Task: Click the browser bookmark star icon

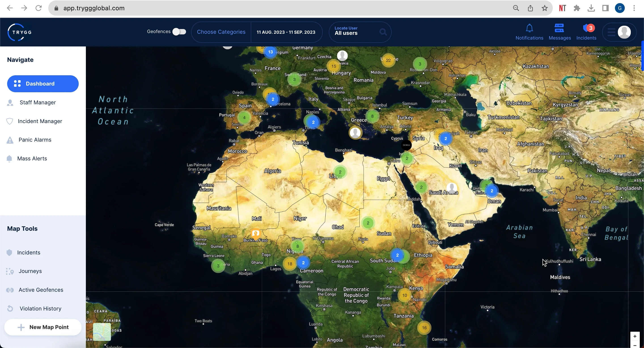Action: pos(545,8)
